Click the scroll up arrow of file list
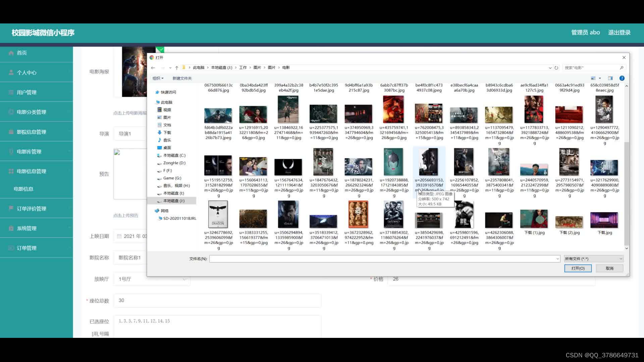 click(x=627, y=86)
